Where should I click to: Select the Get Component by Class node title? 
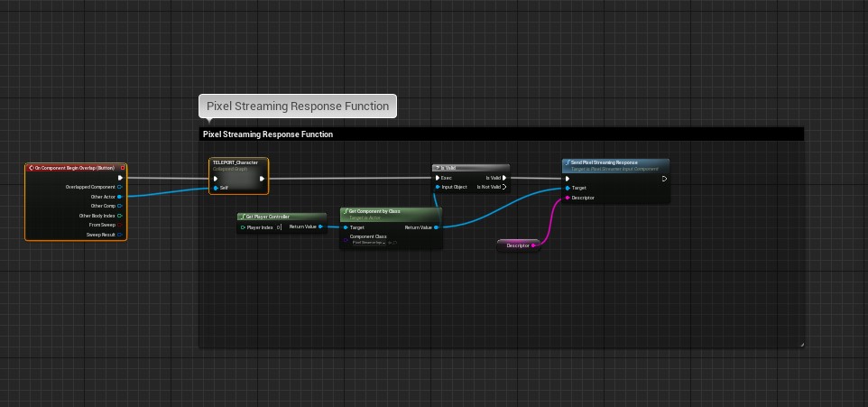click(374, 211)
